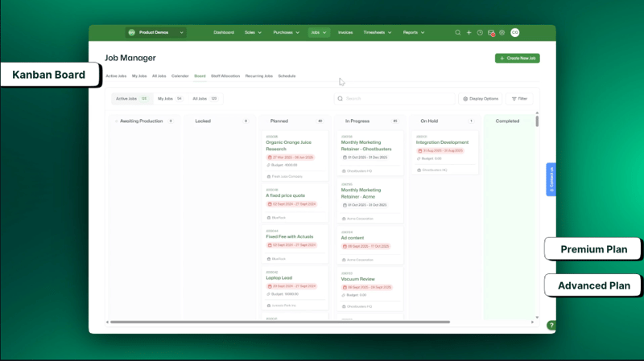Open the timer clock icon in header
This screenshot has height=361, width=644.
(480, 33)
